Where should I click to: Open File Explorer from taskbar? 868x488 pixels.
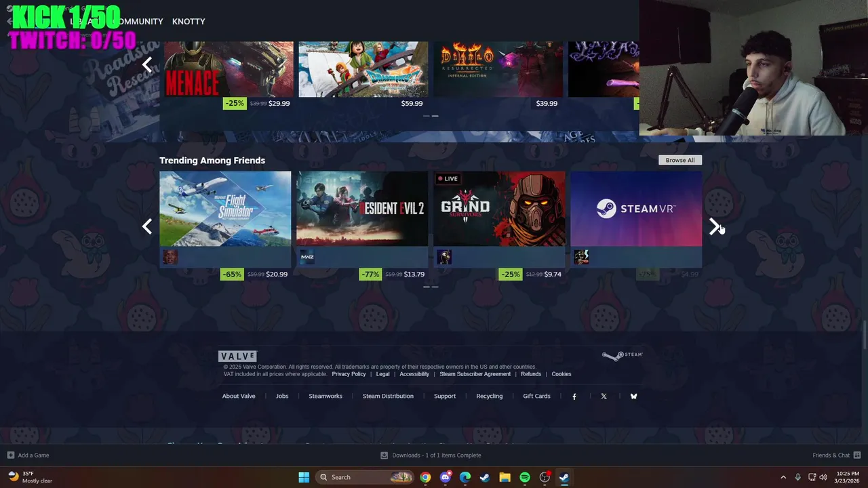pos(505,477)
